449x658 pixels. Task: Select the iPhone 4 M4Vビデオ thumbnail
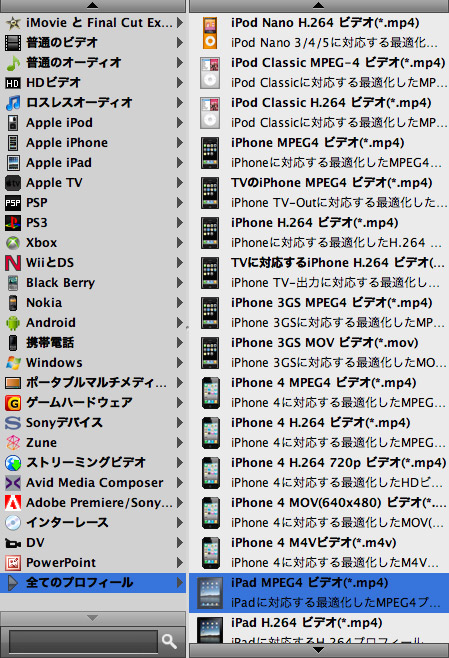pos(210,553)
